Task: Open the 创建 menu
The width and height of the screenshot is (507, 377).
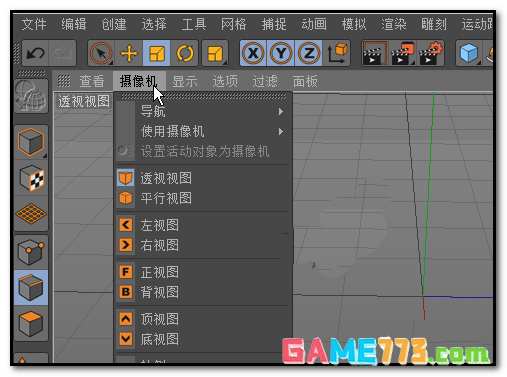Action: [114, 24]
